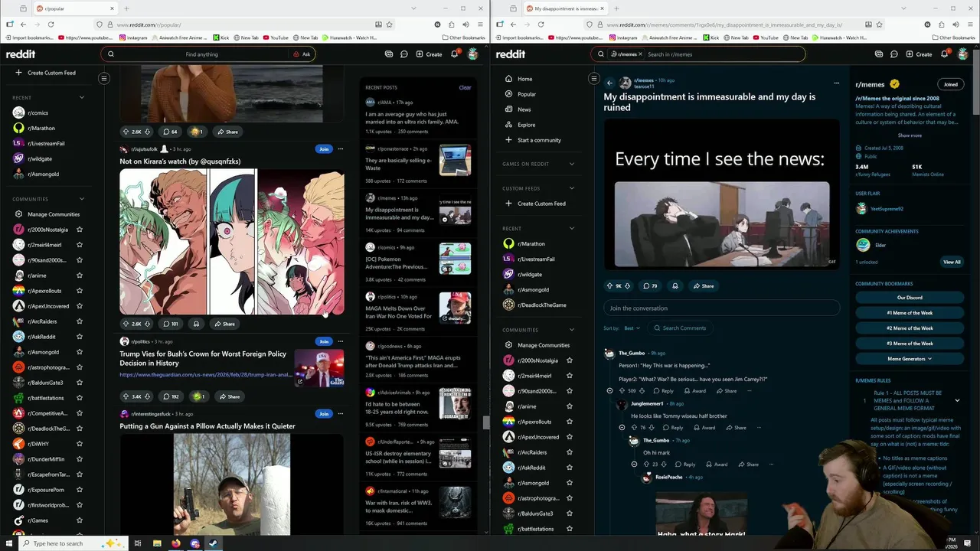The width and height of the screenshot is (980, 551).
Task: Open File Explorer from Windows taskbar
Action: pos(157,543)
